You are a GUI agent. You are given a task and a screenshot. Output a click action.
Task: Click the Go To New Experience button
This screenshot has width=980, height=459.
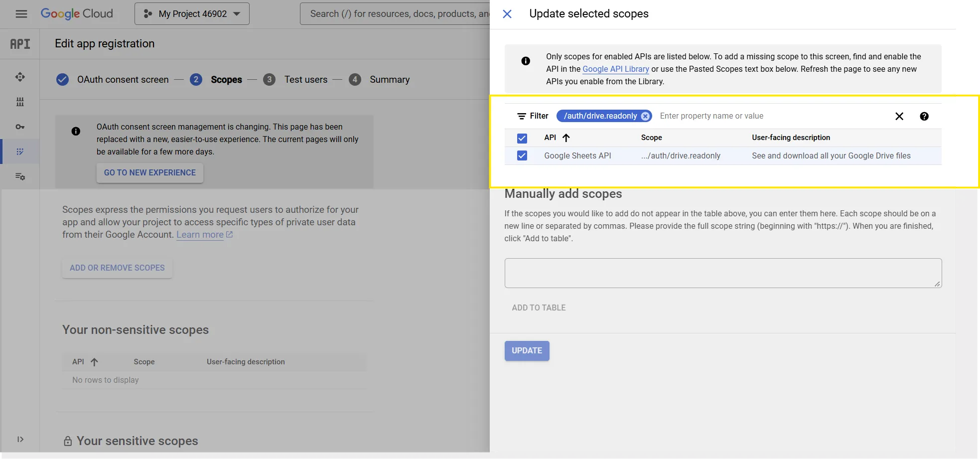(150, 173)
